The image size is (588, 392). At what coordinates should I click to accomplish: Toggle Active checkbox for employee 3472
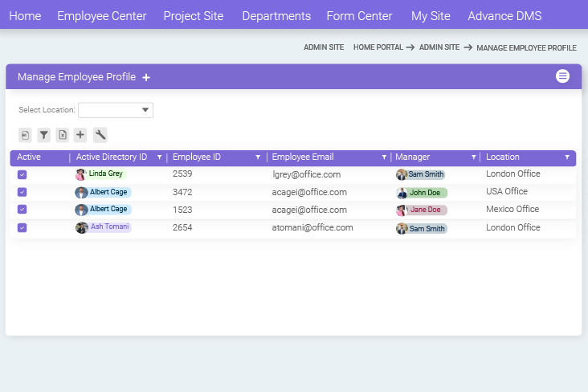click(x=22, y=192)
